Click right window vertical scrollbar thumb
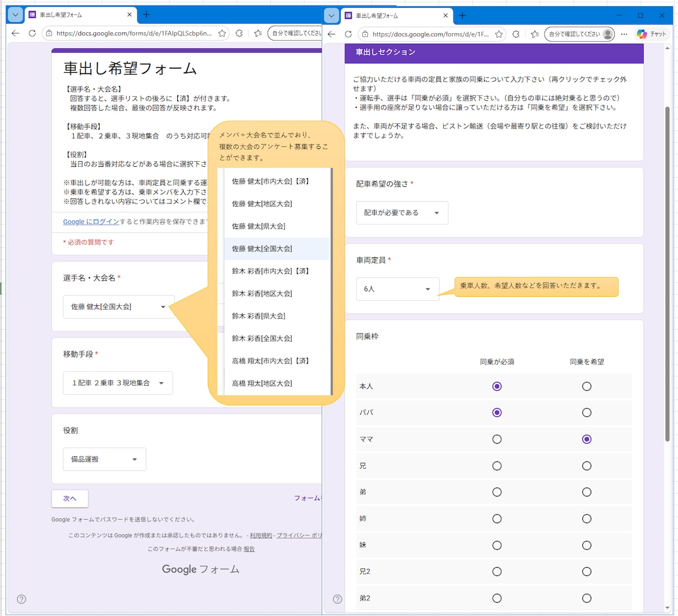 click(667, 274)
